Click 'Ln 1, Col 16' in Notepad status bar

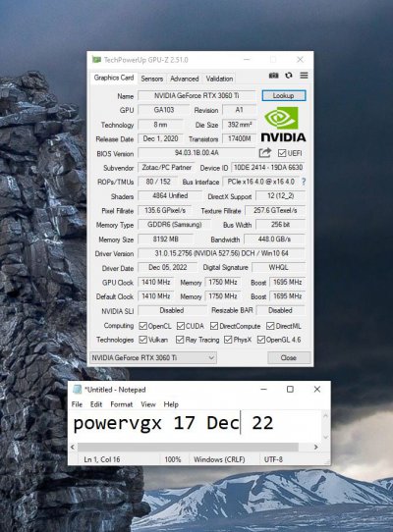(102, 459)
